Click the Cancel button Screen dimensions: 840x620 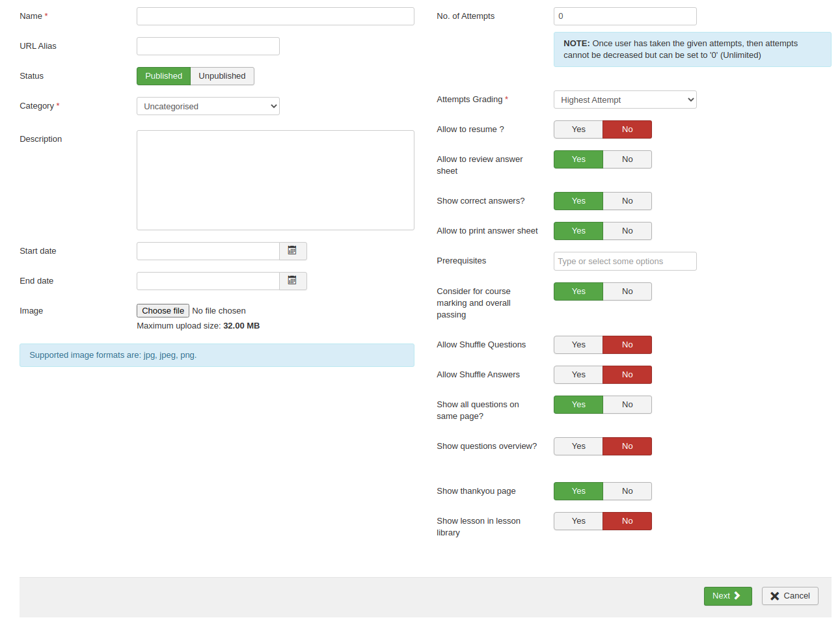789,596
